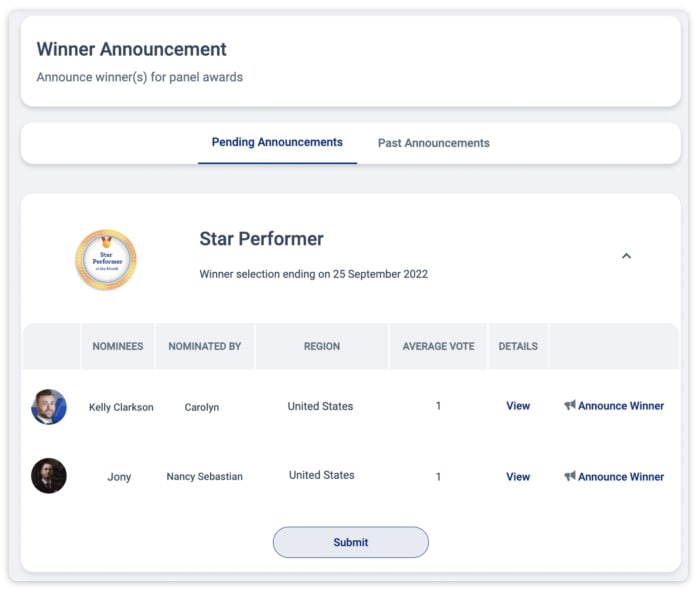This screenshot has width=699, height=592.
Task: Switch to Past Announcements tab
Action: pos(434,143)
